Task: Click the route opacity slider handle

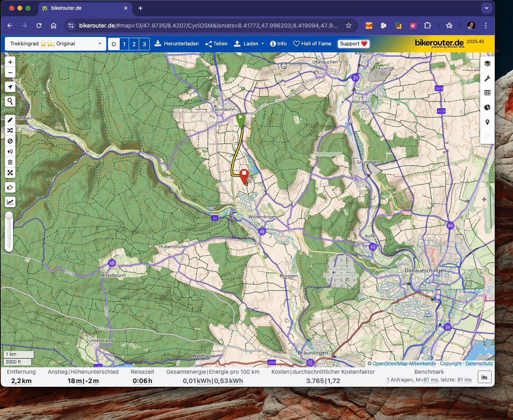Action: (9, 216)
